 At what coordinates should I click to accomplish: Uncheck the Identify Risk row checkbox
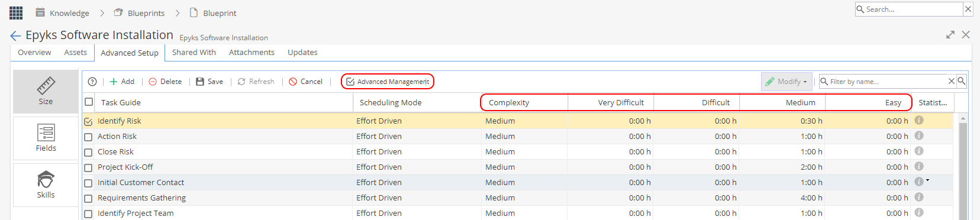coord(88,121)
